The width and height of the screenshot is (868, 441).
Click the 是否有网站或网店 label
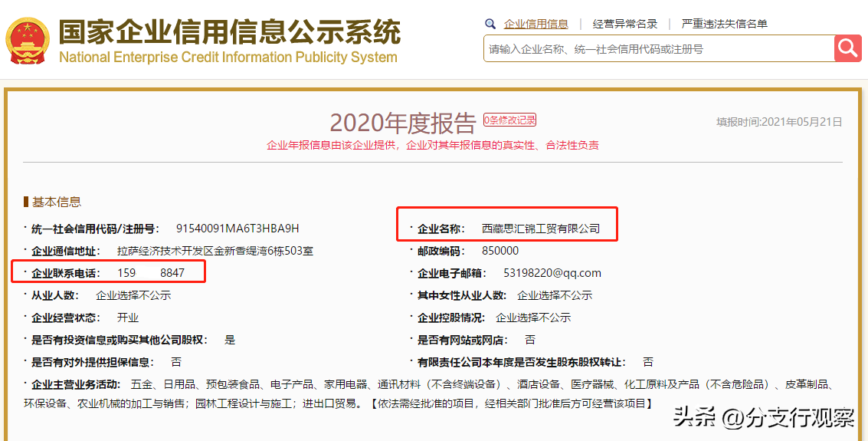click(462, 341)
